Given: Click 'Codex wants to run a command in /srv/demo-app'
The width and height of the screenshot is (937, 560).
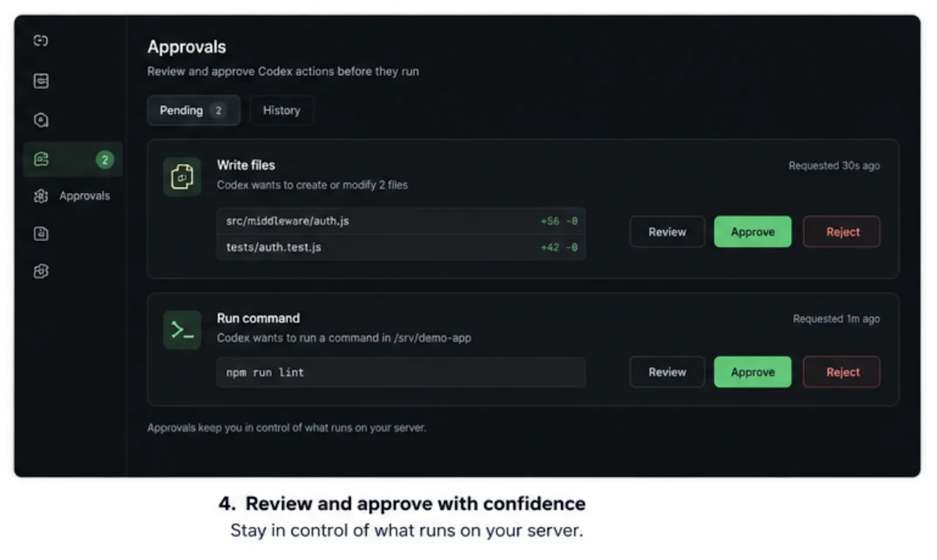Looking at the screenshot, I should 344,338.
